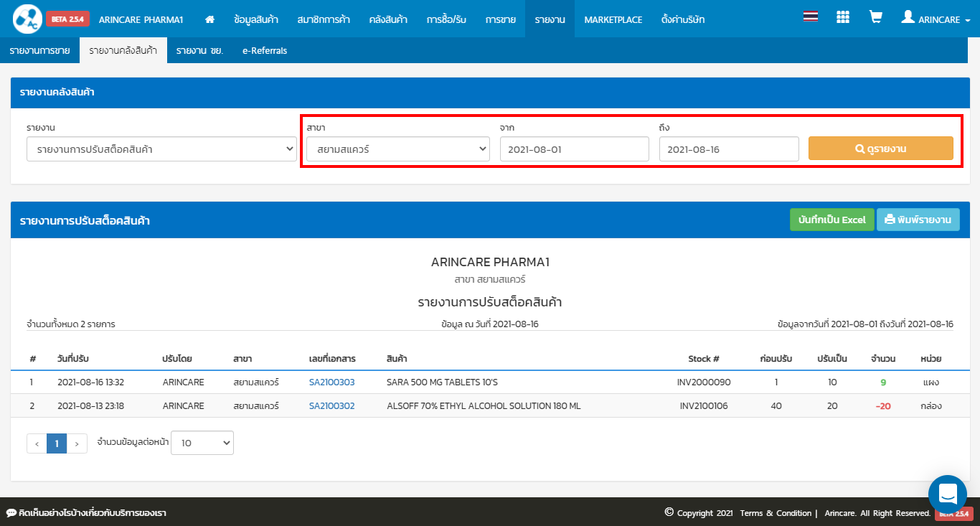The image size is (980, 526).
Task: Open document SA2100302
Action: click(332, 405)
